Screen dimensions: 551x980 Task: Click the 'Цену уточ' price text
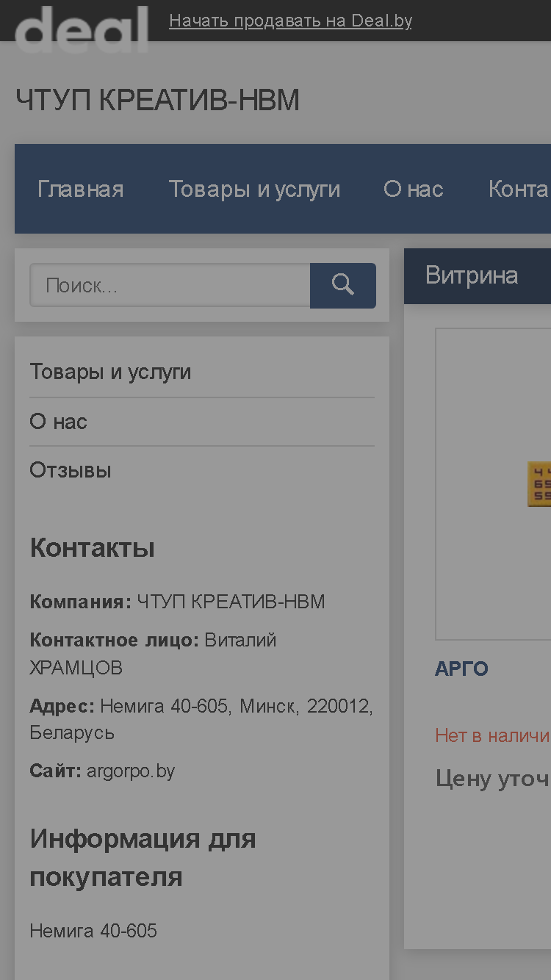click(492, 779)
